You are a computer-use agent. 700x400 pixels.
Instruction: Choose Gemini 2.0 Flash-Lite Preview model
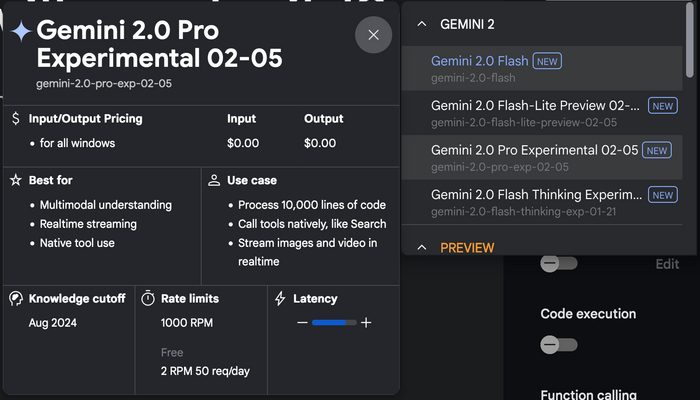[x=534, y=105]
